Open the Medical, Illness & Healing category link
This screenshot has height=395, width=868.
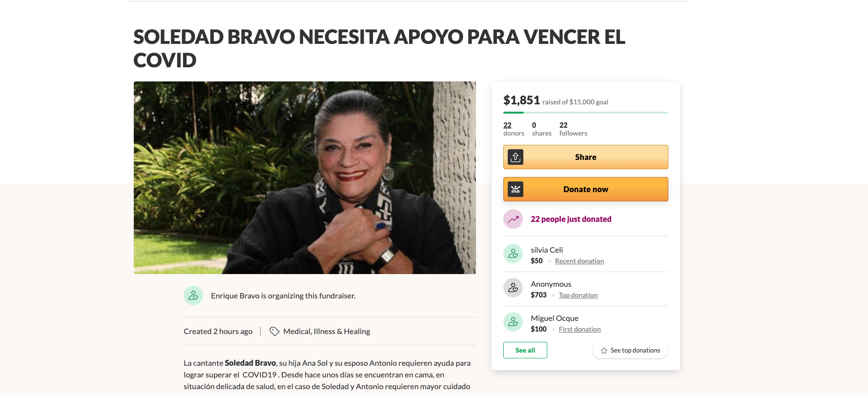(327, 331)
